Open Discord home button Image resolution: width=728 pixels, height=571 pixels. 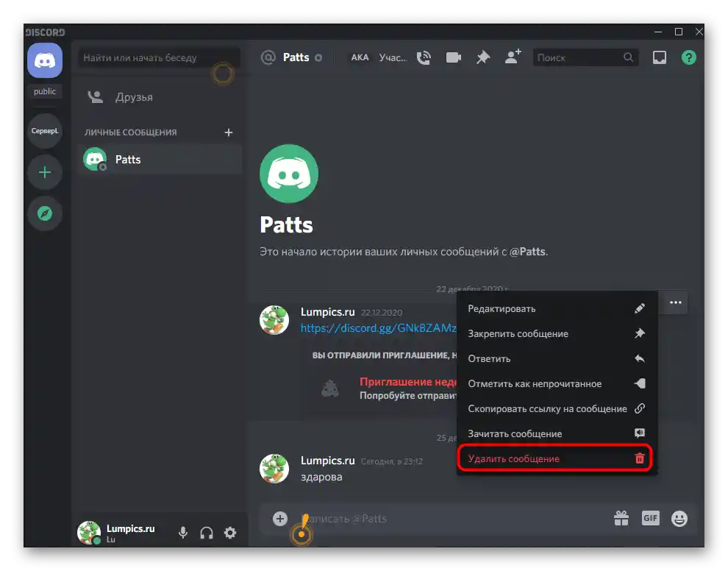point(45,60)
